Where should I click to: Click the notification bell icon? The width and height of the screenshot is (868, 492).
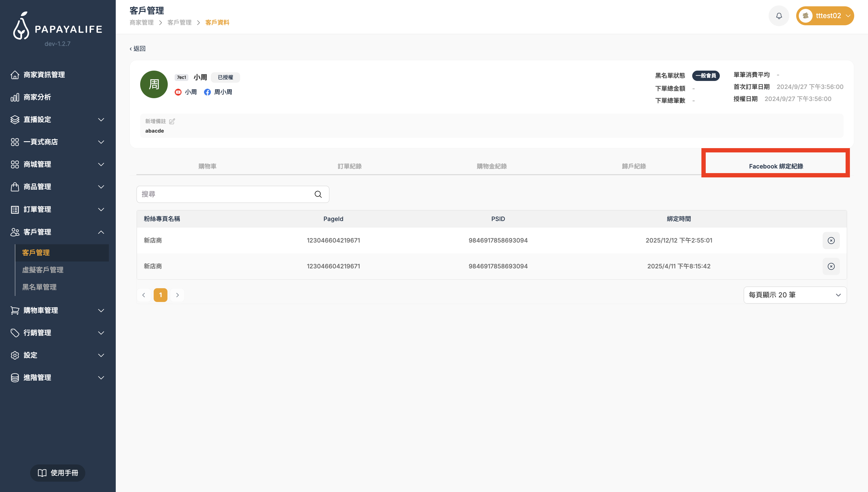[779, 16]
